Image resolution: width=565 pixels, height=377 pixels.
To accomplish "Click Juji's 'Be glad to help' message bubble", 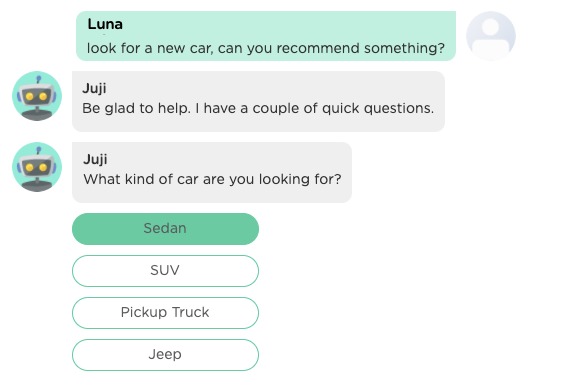I will (x=258, y=101).
